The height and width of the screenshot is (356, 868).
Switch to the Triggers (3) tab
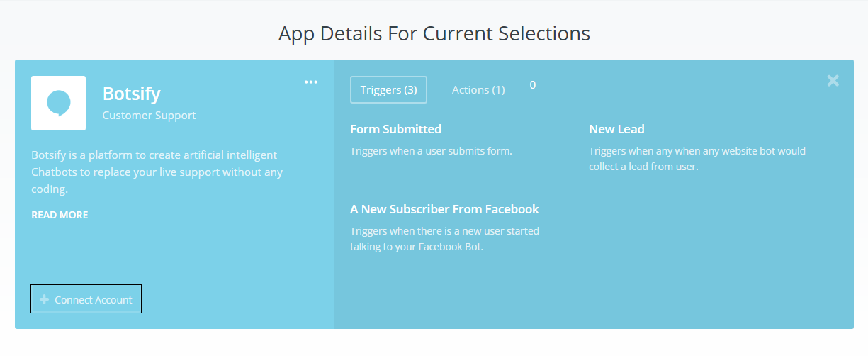pyautogui.click(x=388, y=90)
